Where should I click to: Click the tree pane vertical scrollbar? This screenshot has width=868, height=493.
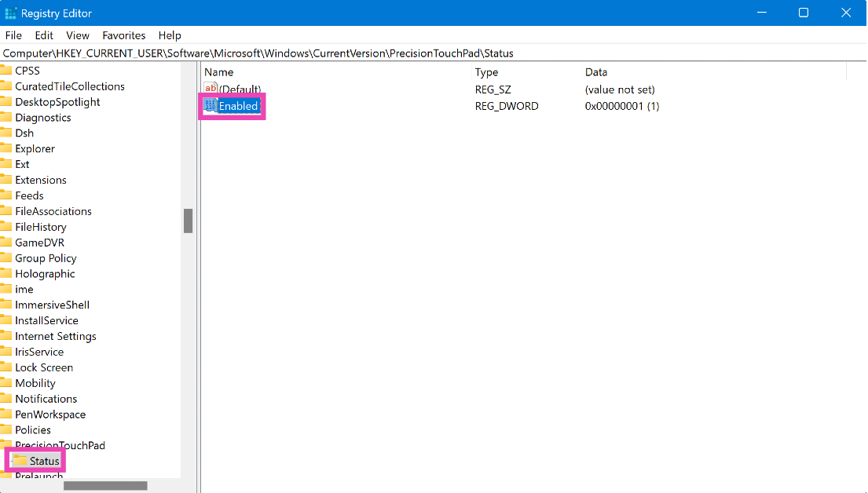[x=188, y=221]
